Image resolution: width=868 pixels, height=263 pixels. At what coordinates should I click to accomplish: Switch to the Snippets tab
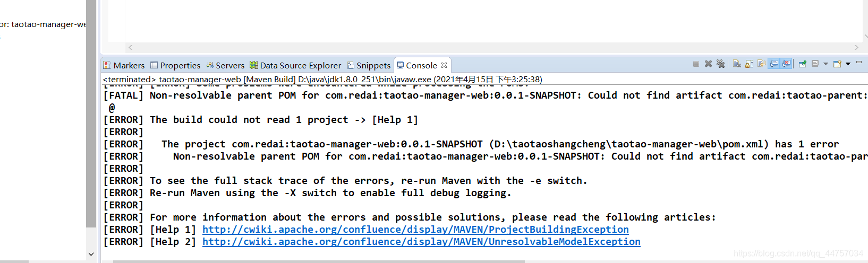pos(369,65)
